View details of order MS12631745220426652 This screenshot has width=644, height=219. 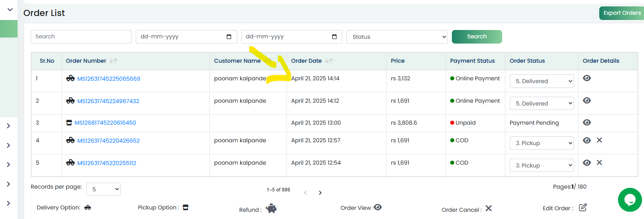coord(587,140)
